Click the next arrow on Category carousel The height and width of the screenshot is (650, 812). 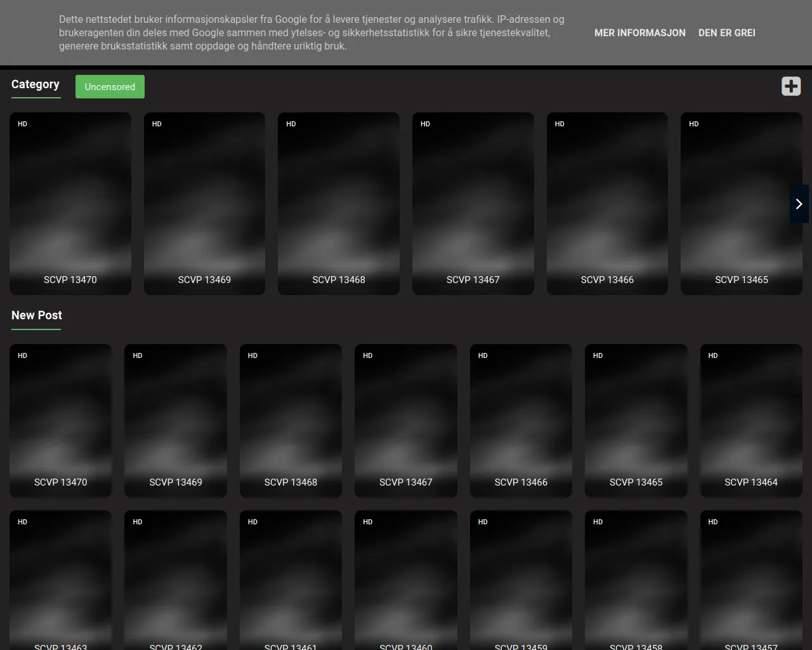[x=799, y=204]
